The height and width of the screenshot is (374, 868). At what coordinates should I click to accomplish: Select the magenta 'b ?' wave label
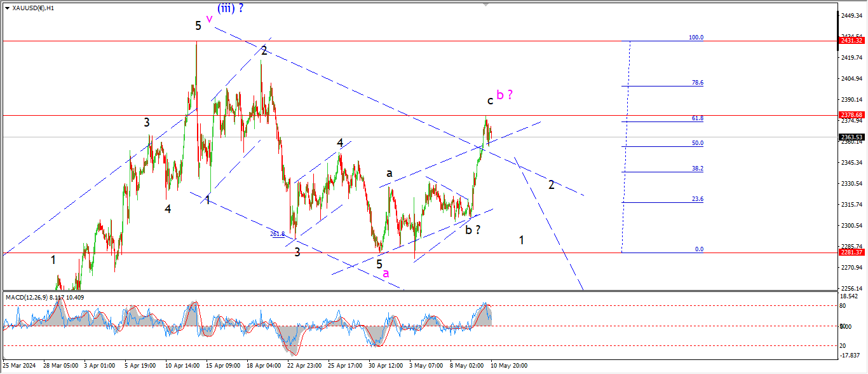505,95
